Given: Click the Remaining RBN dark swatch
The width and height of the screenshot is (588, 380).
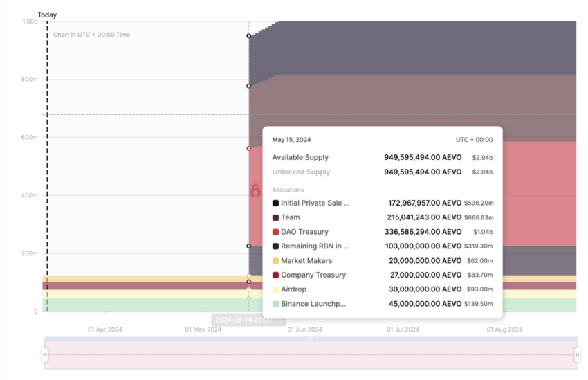Looking at the screenshot, I should coord(275,246).
